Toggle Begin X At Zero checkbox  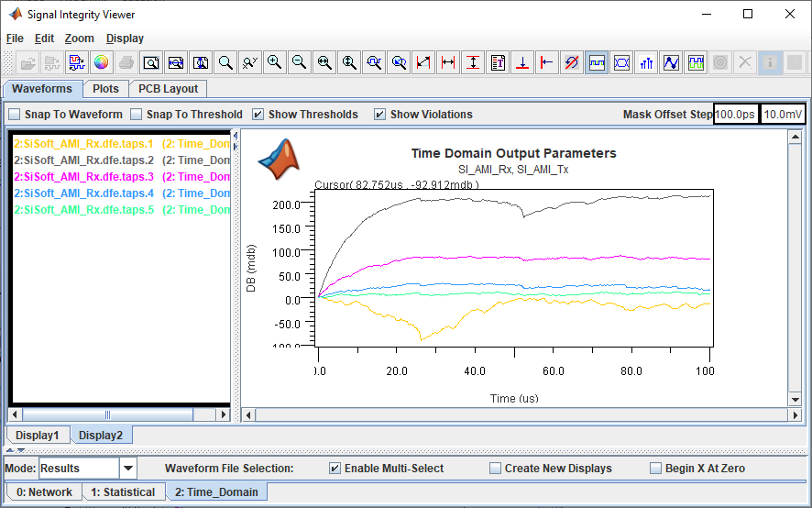tap(655, 469)
